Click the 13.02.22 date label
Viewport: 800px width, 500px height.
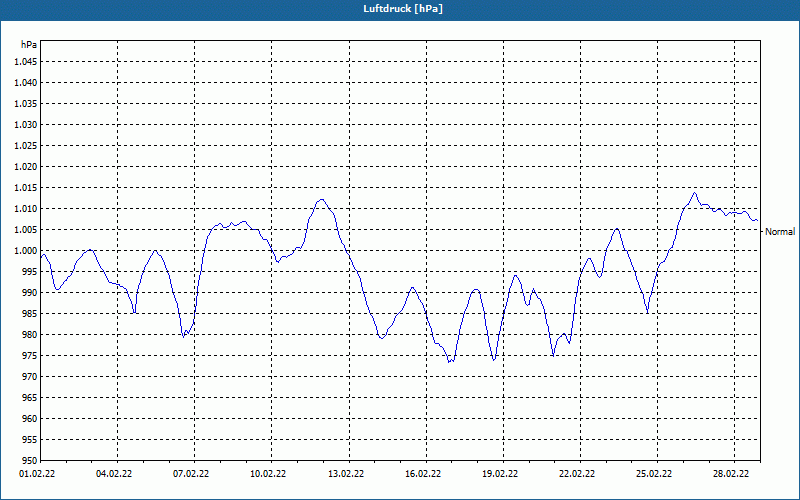pyautogui.click(x=346, y=474)
